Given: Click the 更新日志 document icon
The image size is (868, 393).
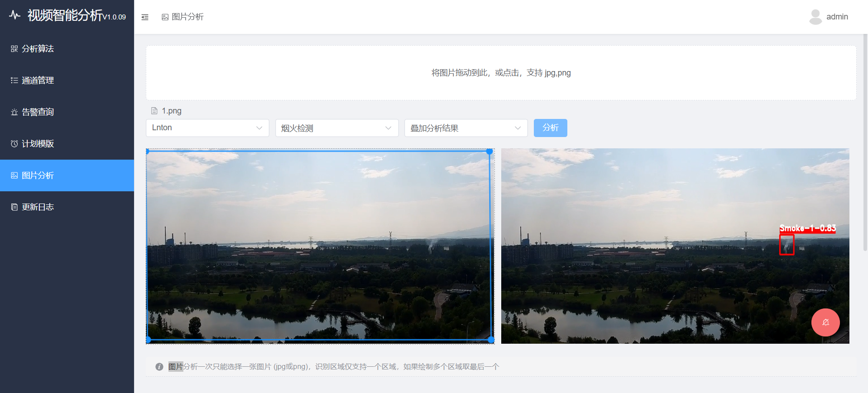Looking at the screenshot, I should click(14, 207).
